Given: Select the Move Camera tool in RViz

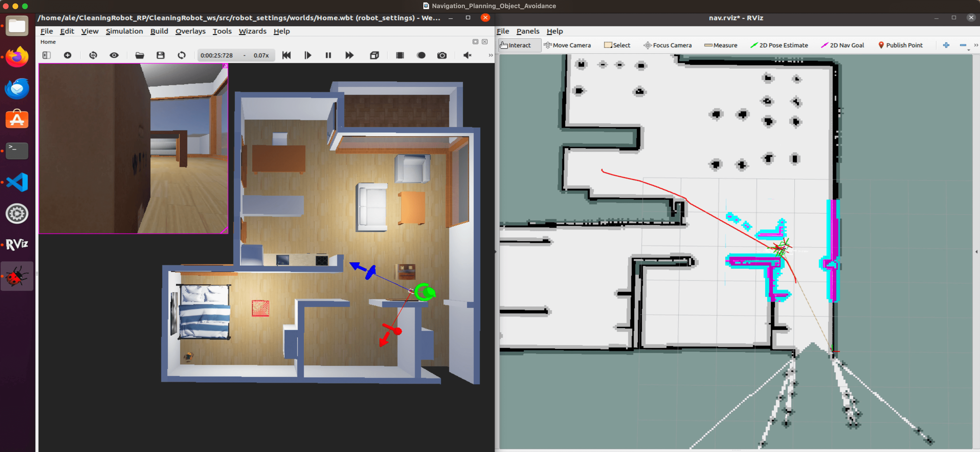Looking at the screenshot, I should pyautogui.click(x=568, y=45).
